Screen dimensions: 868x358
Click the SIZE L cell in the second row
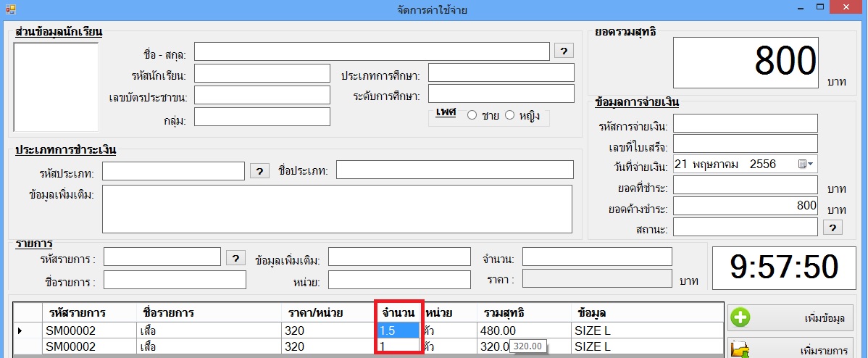tap(647, 346)
